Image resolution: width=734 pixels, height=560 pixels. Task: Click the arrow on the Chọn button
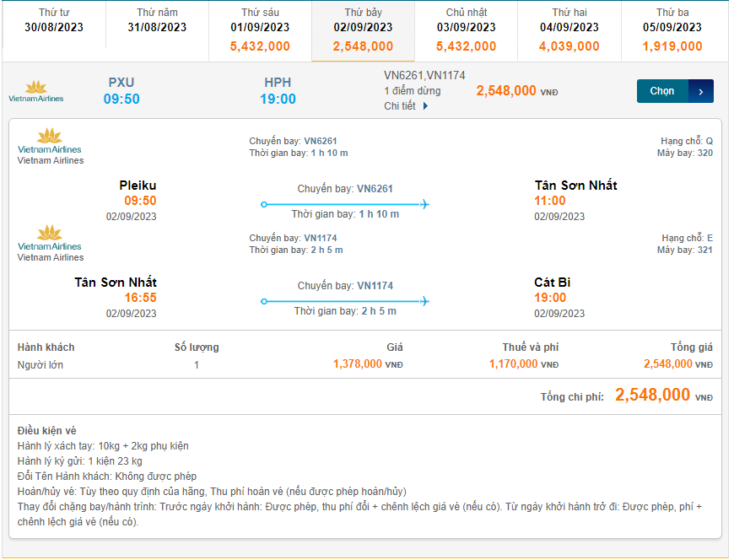click(701, 91)
